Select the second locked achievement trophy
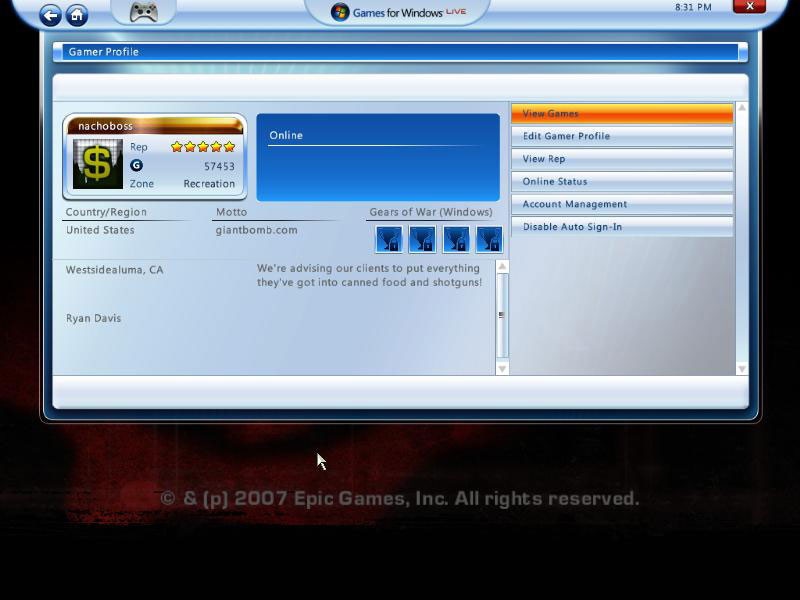 (422, 240)
